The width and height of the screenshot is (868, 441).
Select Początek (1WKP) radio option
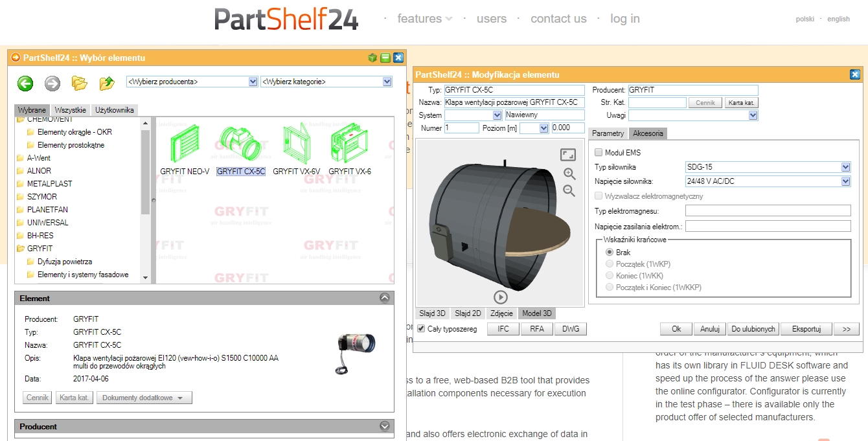pos(609,264)
